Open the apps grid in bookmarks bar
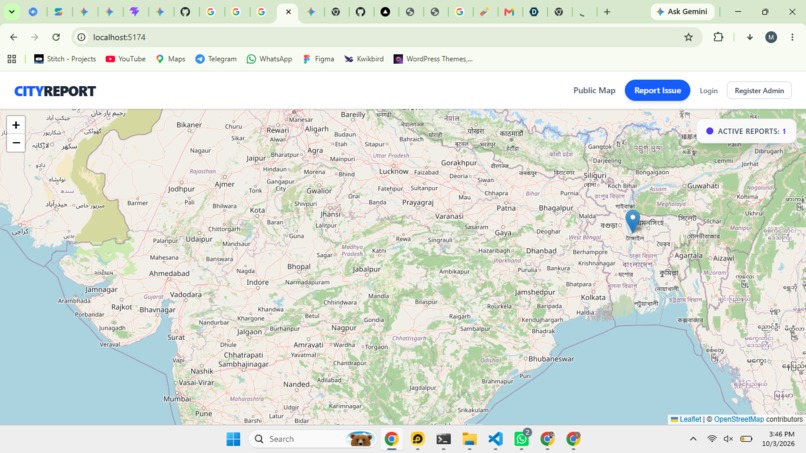The height and width of the screenshot is (453, 806). (12, 59)
